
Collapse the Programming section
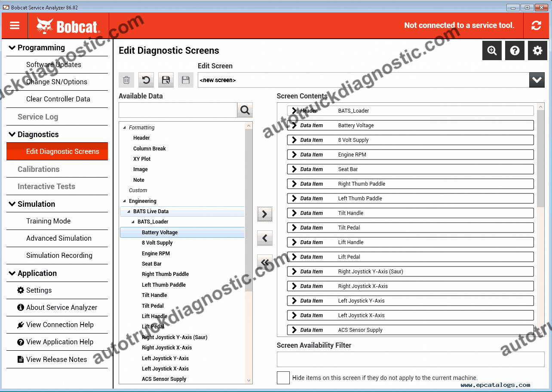click(x=12, y=48)
